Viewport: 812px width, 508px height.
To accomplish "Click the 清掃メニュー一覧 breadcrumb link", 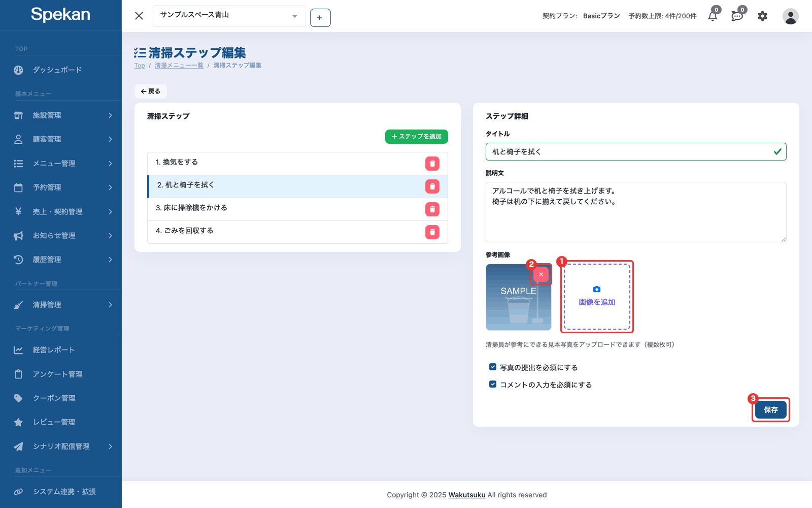I will pos(179,66).
